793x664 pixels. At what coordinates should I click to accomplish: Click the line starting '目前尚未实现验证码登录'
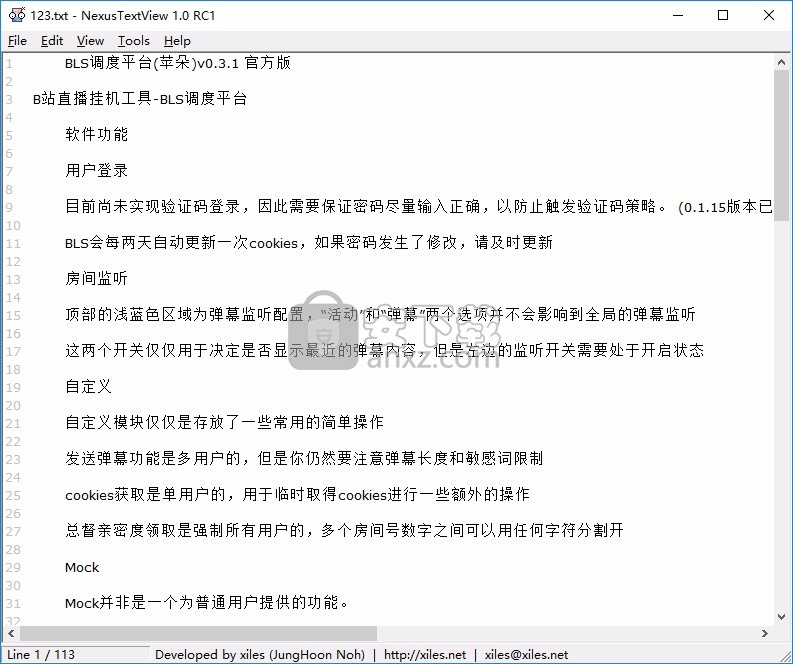[x=419, y=206]
